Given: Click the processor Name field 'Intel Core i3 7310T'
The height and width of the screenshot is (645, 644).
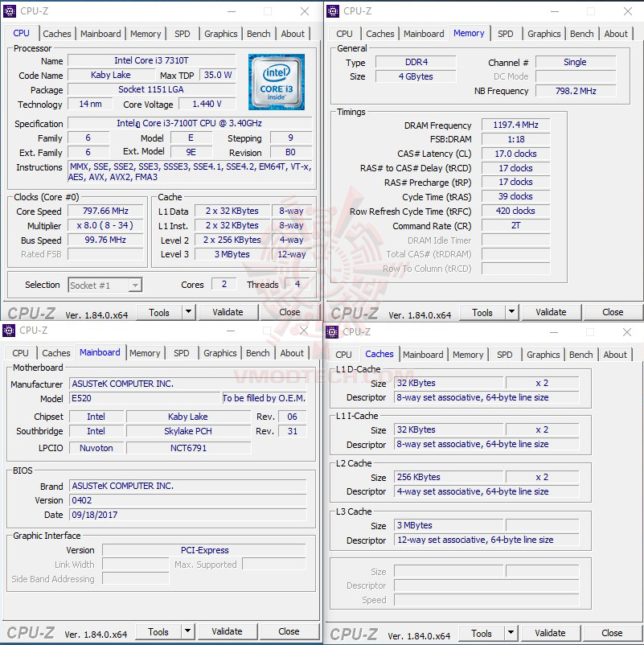Looking at the screenshot, I should 152,60.
